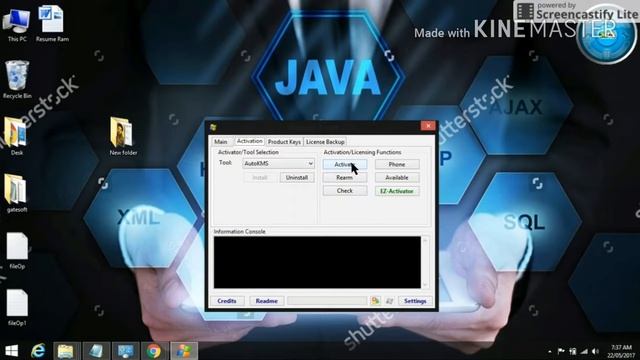Viewport: 640px width, 360px height.
Task: Click the taskbar icon left of Chrome
Action: (x=125, y=351)
